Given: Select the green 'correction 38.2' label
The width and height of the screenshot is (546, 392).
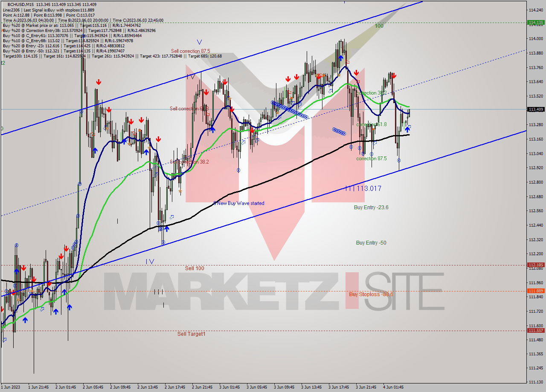Looking at the screenshot, I should pyautogui.click(x=371, y=93).
